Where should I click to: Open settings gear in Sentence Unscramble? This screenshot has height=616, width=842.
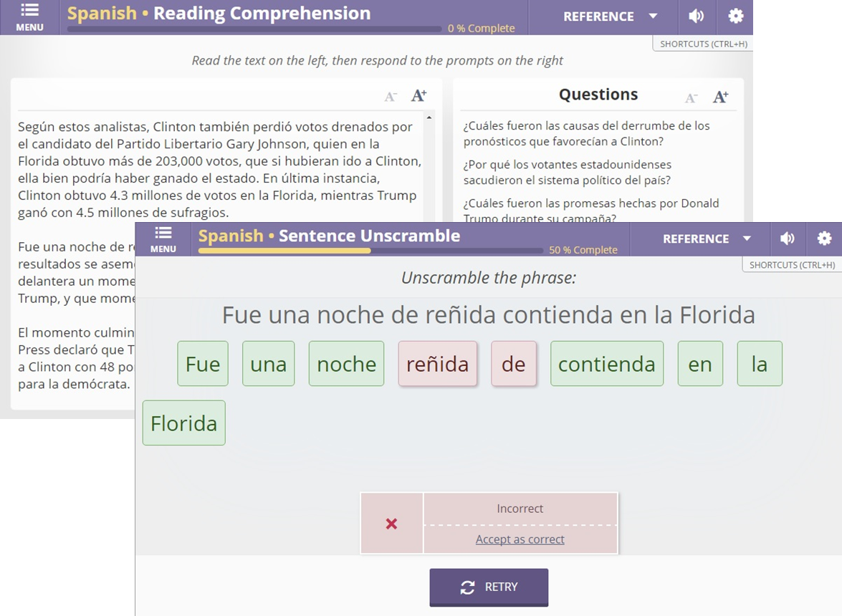tap(824, 239)
